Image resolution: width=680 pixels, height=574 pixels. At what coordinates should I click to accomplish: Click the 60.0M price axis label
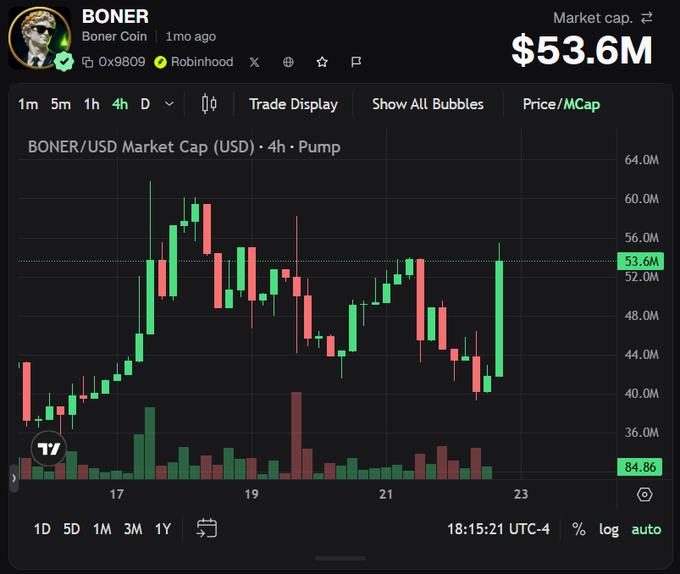[x=641, y=199]
